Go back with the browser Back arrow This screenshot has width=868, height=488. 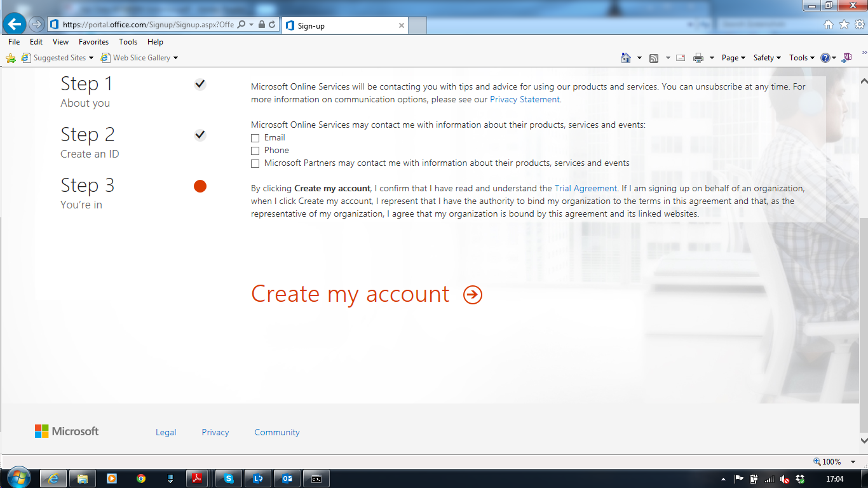click(14, 25)
